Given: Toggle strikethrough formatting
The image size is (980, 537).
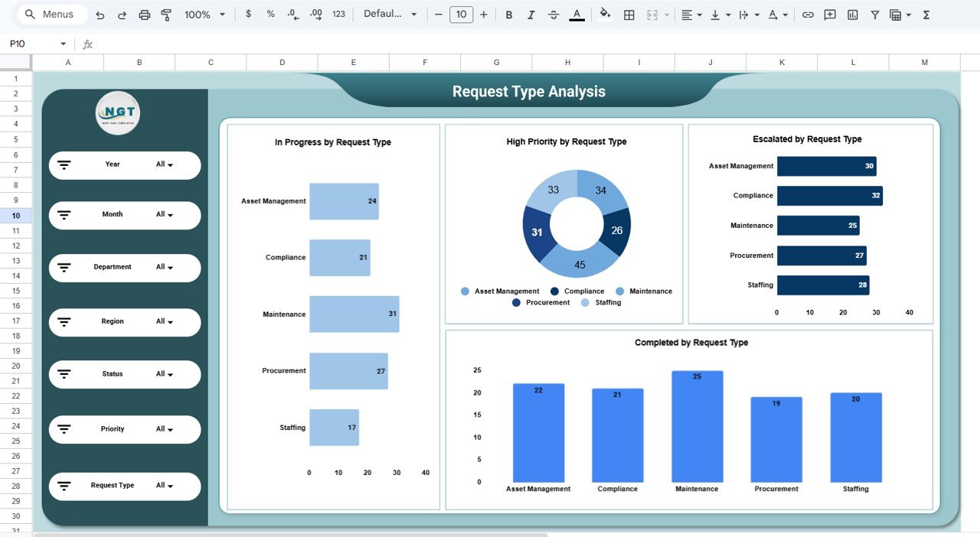Looking at the screenshot, I should pos(554,15).
